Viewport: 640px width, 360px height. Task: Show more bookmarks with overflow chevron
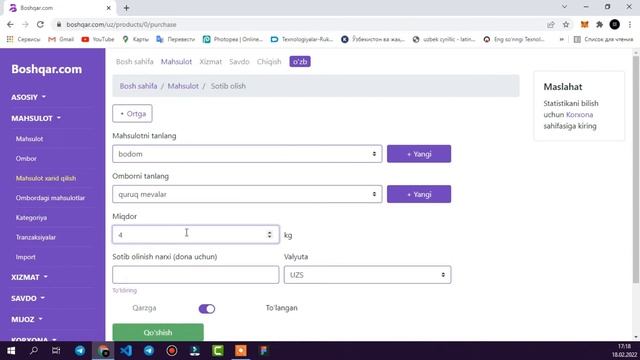562,39
